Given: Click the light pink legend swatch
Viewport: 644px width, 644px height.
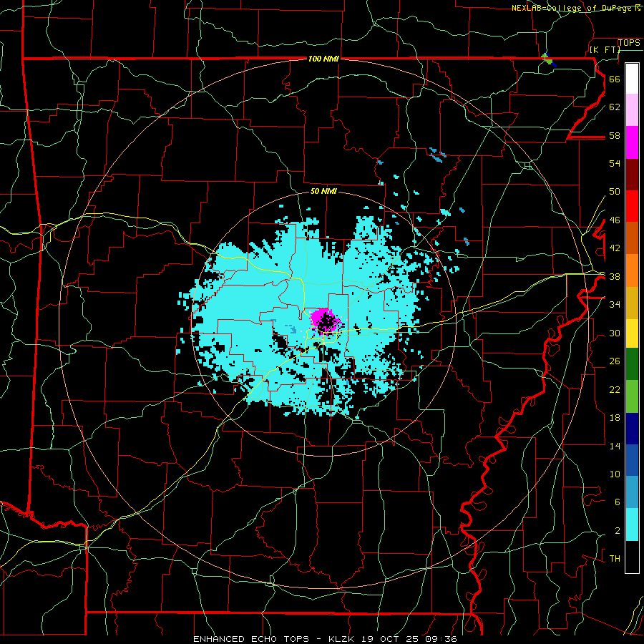Looking at the screenshot, I should coord(632,109).
